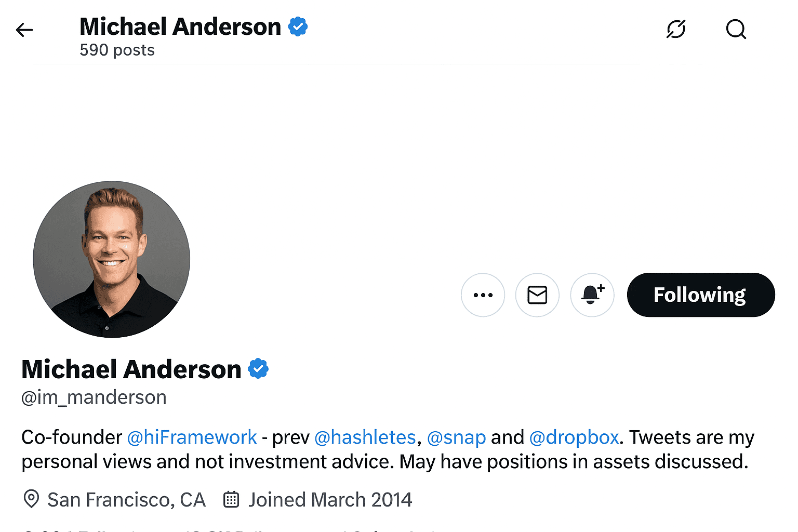This screenshot has width=798, height=532.
Task: Visit the @hashletes profile link
Action: 365,437
